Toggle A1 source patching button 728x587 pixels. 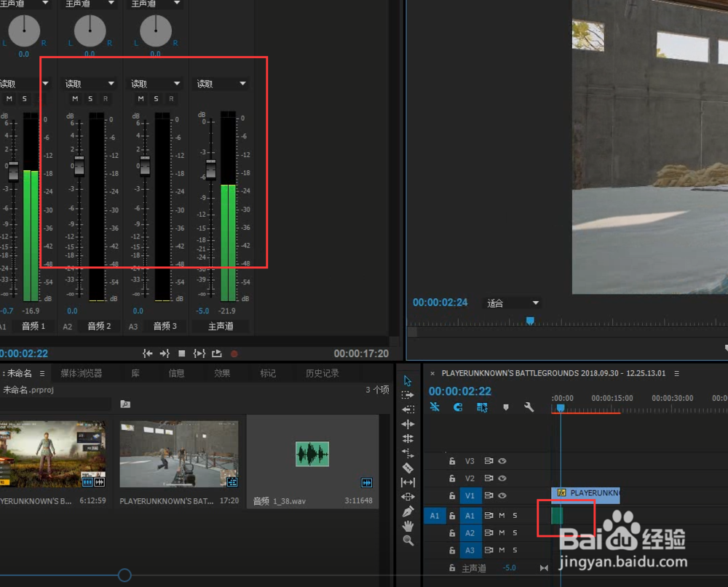click(x=435, y=516)
